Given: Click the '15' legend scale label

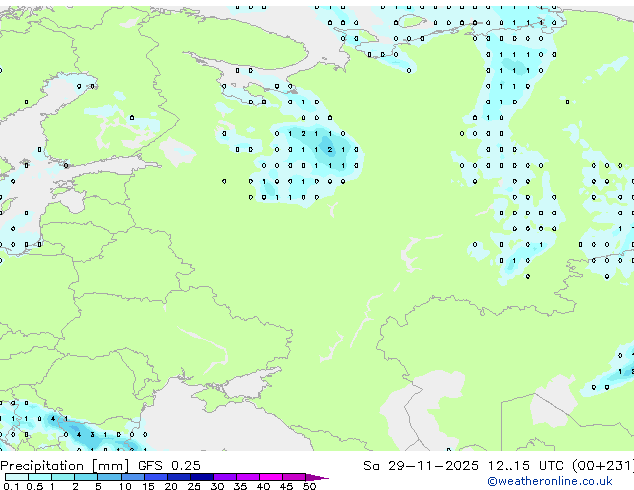Looking at the screenshot, I should point(148,486).
